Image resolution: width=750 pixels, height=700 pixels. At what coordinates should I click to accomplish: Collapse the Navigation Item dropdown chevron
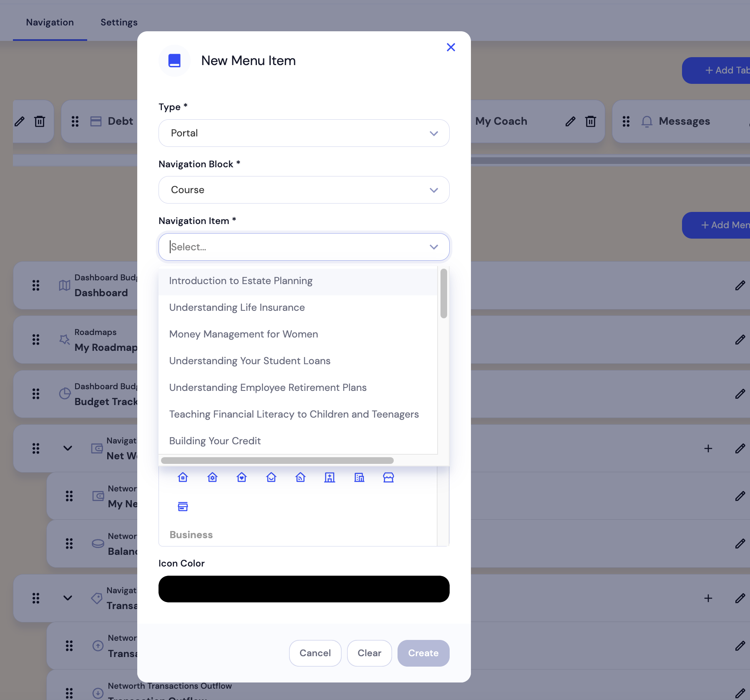(433, 247)
